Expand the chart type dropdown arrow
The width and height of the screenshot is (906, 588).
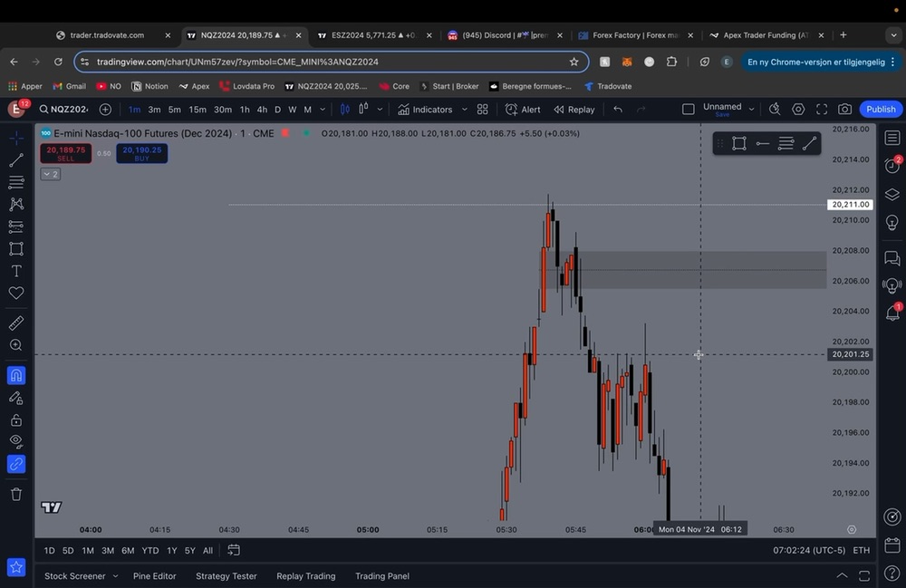(x=380, y=109)
